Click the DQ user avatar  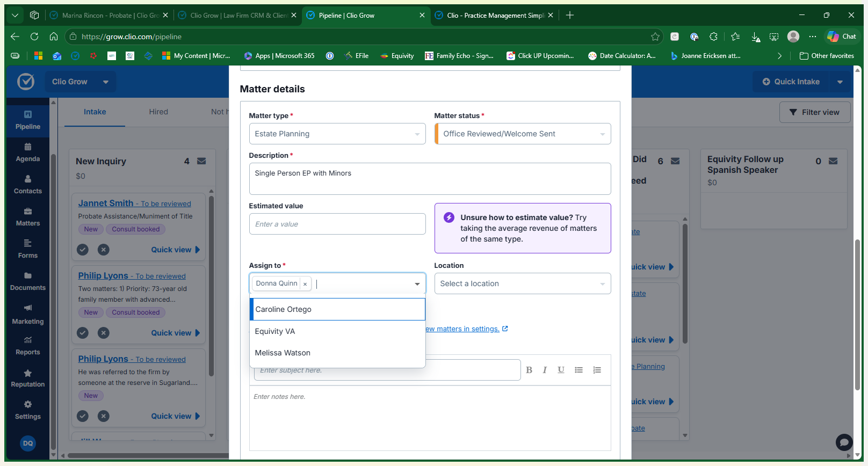pos(28,443)
